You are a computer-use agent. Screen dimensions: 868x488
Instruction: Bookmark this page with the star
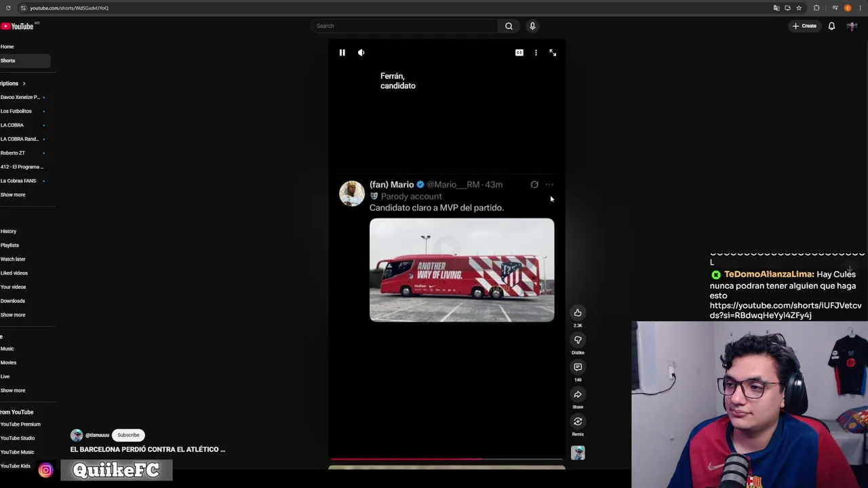[x=799, y=8]
